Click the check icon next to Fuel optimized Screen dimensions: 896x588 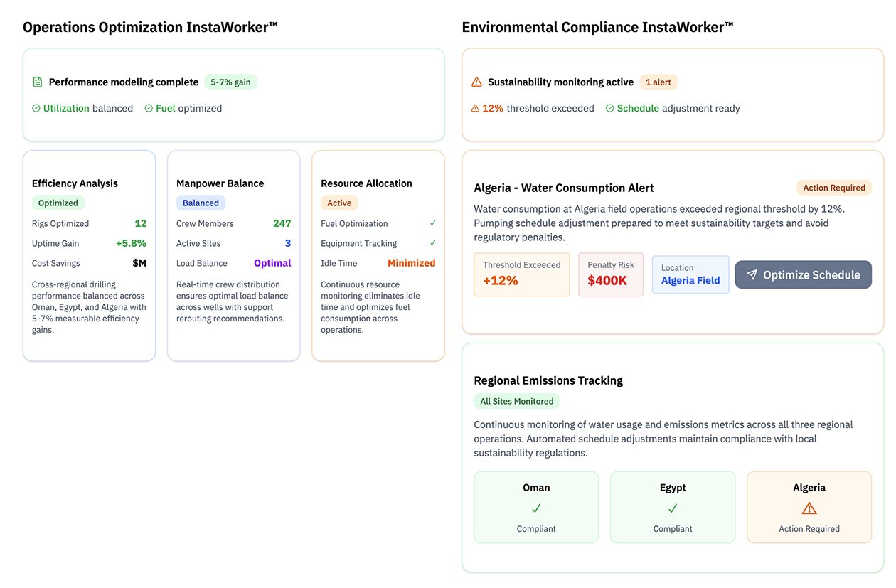coord(149,109)
